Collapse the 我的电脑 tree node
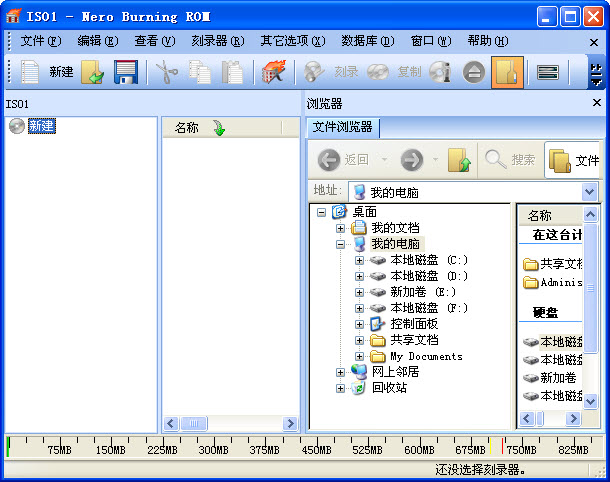The width and height of the screenshot is (610, 482). tap(340, 245)
